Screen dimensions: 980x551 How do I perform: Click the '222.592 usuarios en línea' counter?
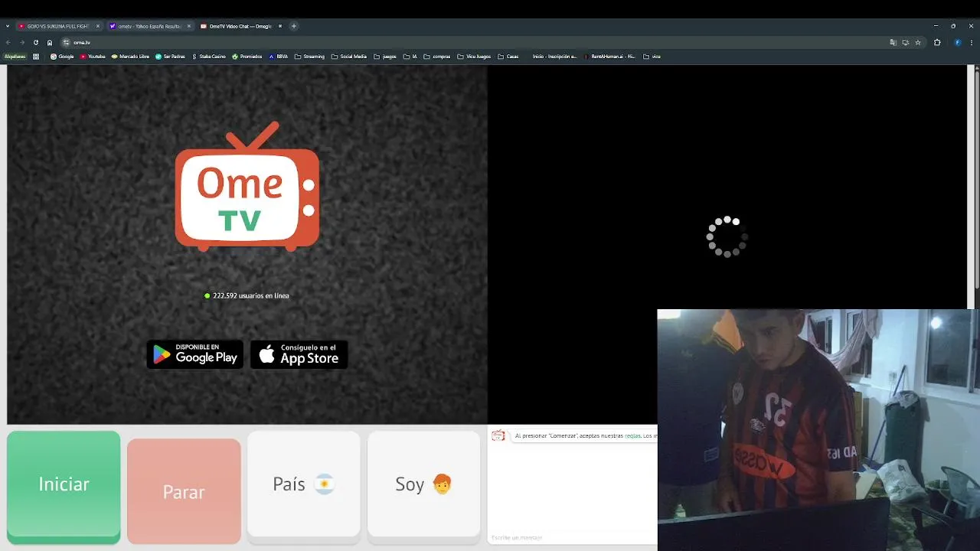pos(247,295)
